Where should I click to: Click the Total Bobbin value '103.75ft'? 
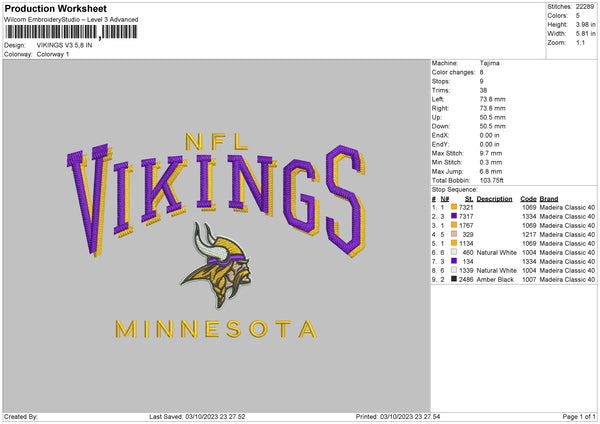point(492,180)
